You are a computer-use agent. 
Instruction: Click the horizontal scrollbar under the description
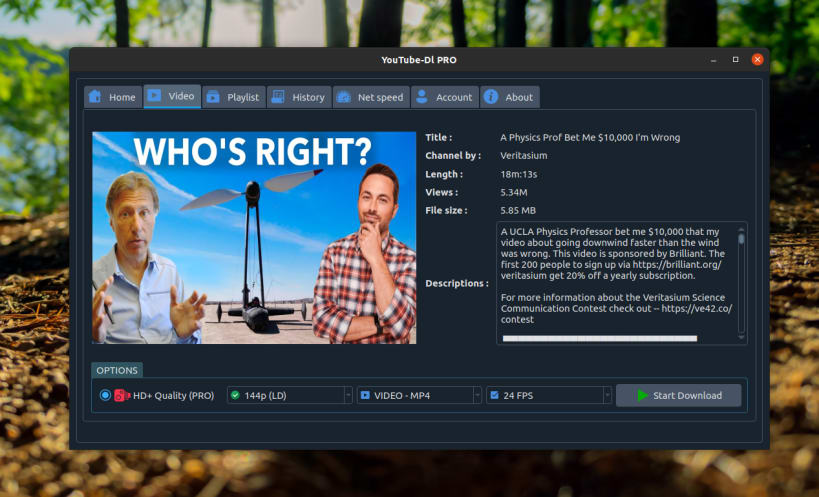tap(600, 339)
